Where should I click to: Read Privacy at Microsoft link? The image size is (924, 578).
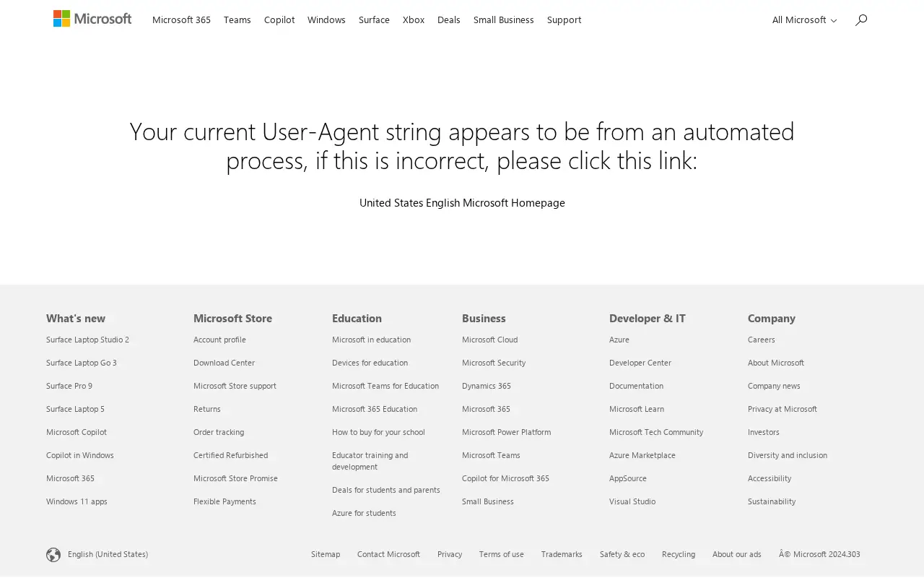(x=783, y=409)
